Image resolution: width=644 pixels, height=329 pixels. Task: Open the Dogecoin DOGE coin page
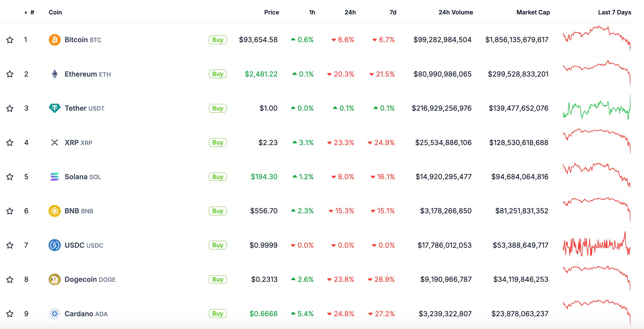tap(90, 280)
